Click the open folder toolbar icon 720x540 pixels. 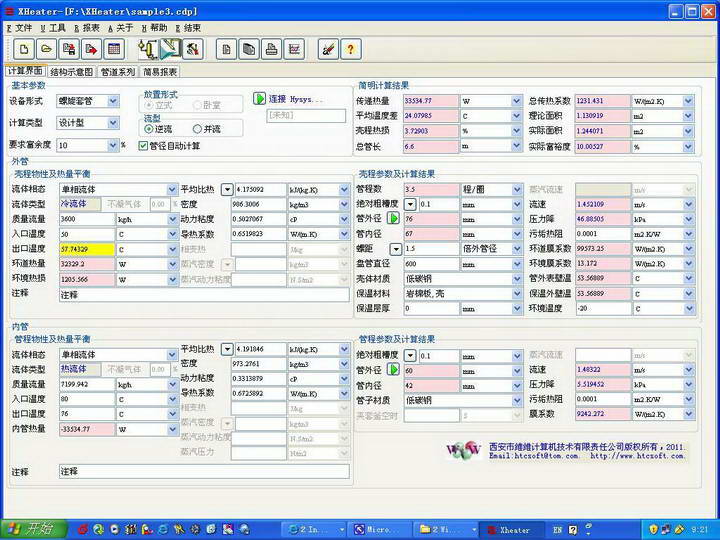(x=44, y=48)
